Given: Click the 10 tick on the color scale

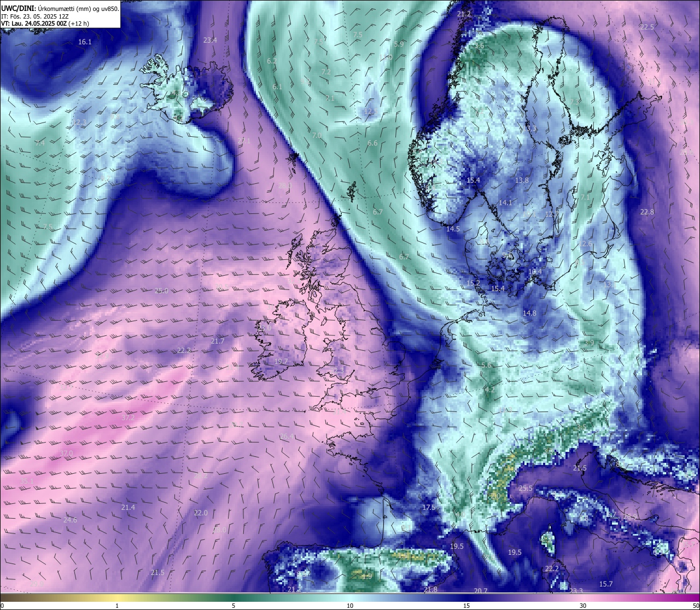Looking at the screenshot, I should click(350, 606).
